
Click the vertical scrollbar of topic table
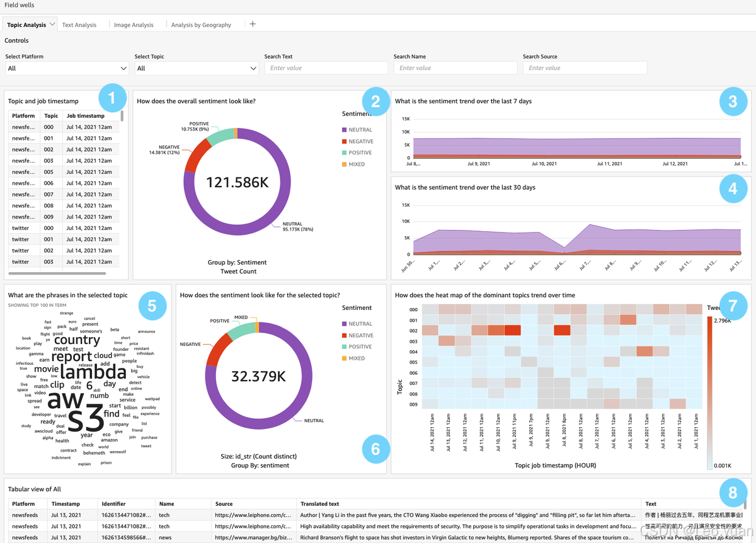122,116
